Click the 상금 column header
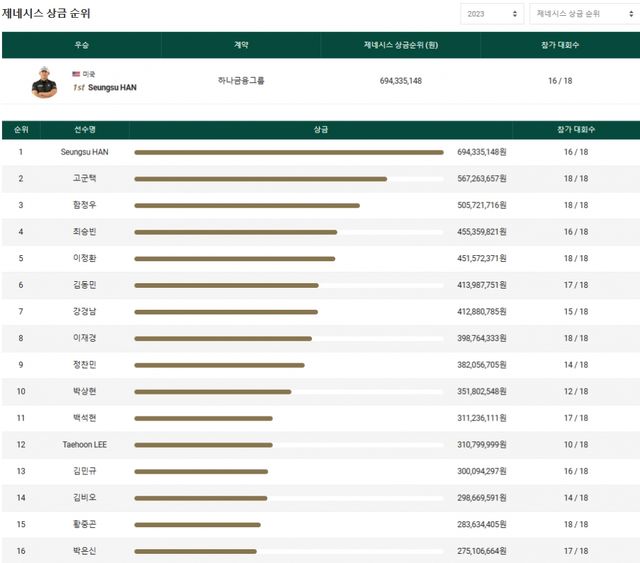Viewport: 640px width, 563px height. click(321, 130)
